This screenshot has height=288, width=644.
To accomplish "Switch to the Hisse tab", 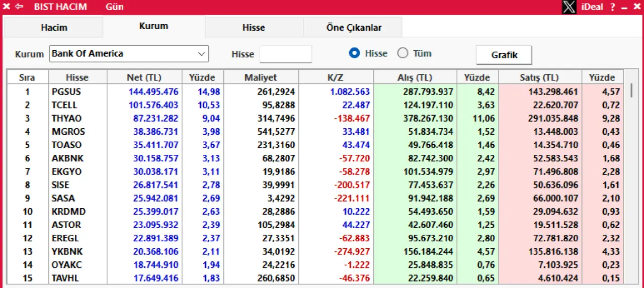I will pyautogui.click(x=254, y=28).
